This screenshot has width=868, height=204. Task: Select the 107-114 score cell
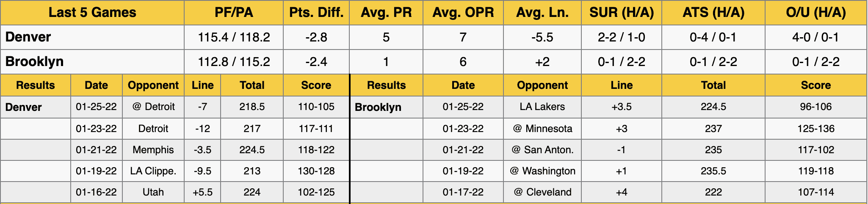click(x=815, y=192)
